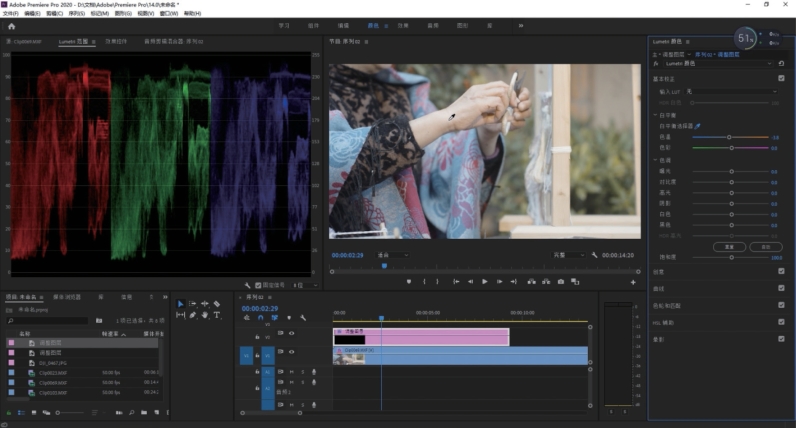Open Lumetri Scopes settings wrench
Image resolution: width=796 pixels, height=428 pixels.
[x=247, y=285]
